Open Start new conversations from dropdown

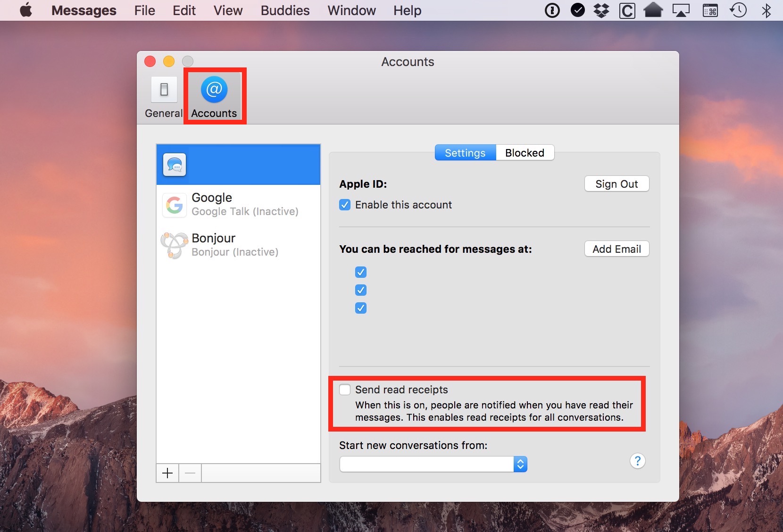433,464
